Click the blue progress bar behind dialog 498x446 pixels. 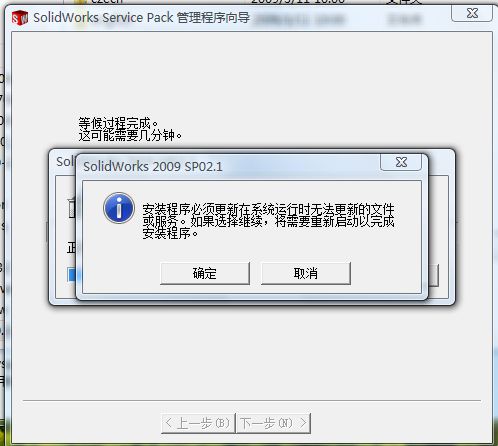pos(72,275)
